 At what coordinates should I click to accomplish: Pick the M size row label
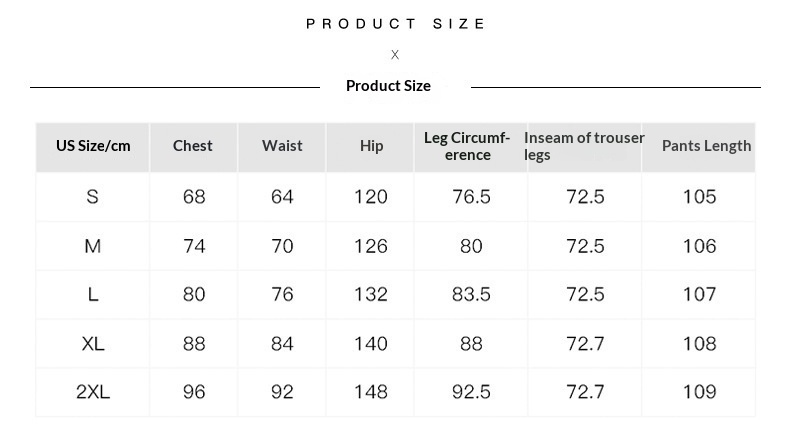tap(93, 246)
